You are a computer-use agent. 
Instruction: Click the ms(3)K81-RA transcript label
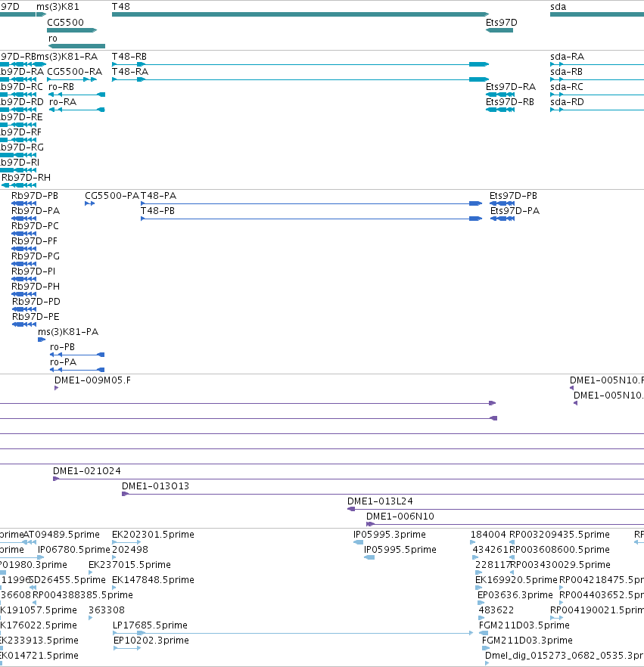[67, 57]
